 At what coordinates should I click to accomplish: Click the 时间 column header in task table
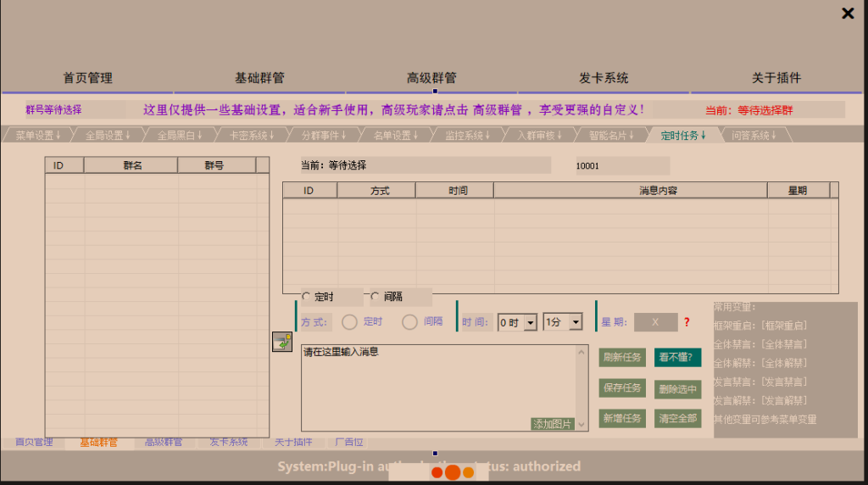point(454,191)
